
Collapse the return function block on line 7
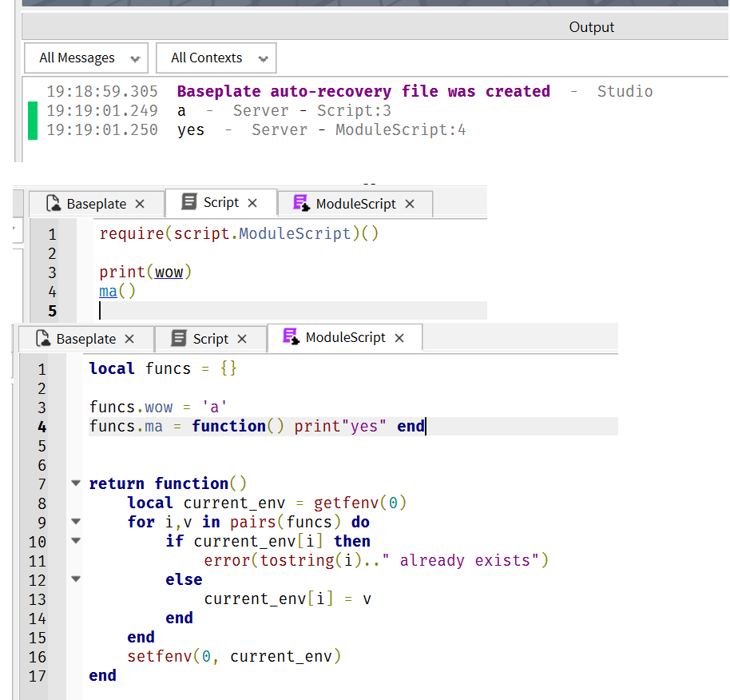click(x=74, y=483)
